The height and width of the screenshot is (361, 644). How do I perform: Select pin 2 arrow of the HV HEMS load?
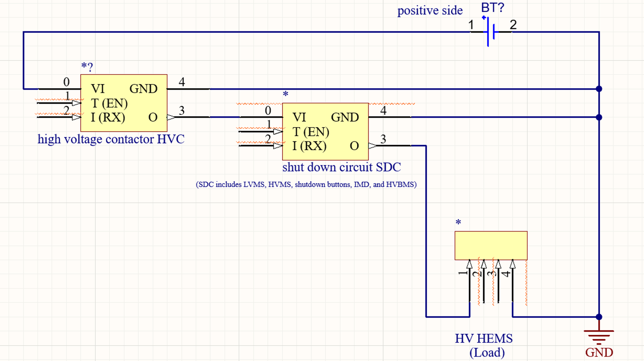[x=484, y=264]
